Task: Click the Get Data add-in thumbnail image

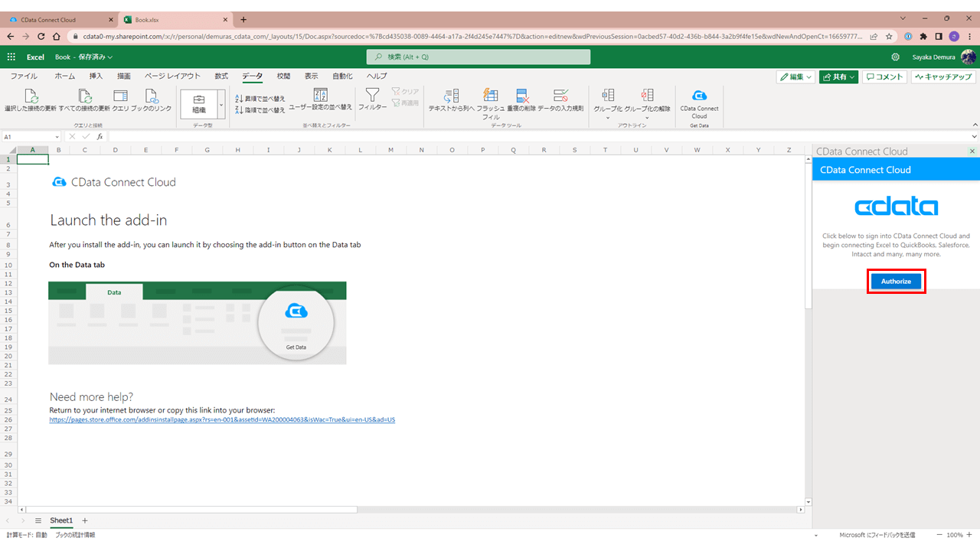Action: click(198, 323)
